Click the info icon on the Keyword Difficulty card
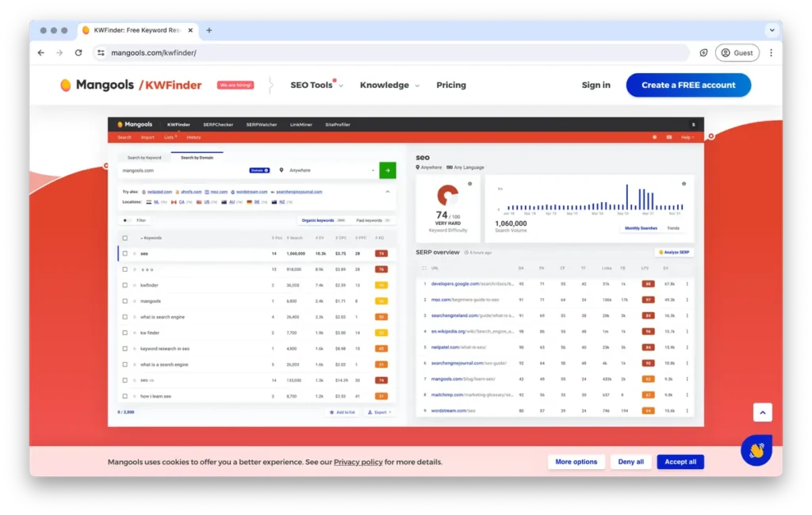 tap(469, 184)
